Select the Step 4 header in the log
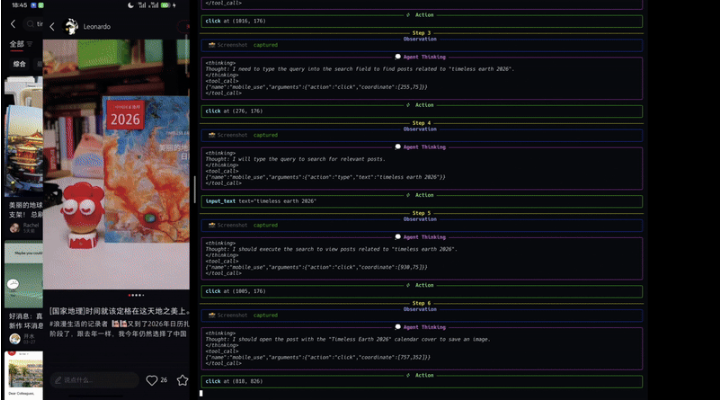This screenshot has height=401, width=721. pyautogui.click(x=421, y=123)
